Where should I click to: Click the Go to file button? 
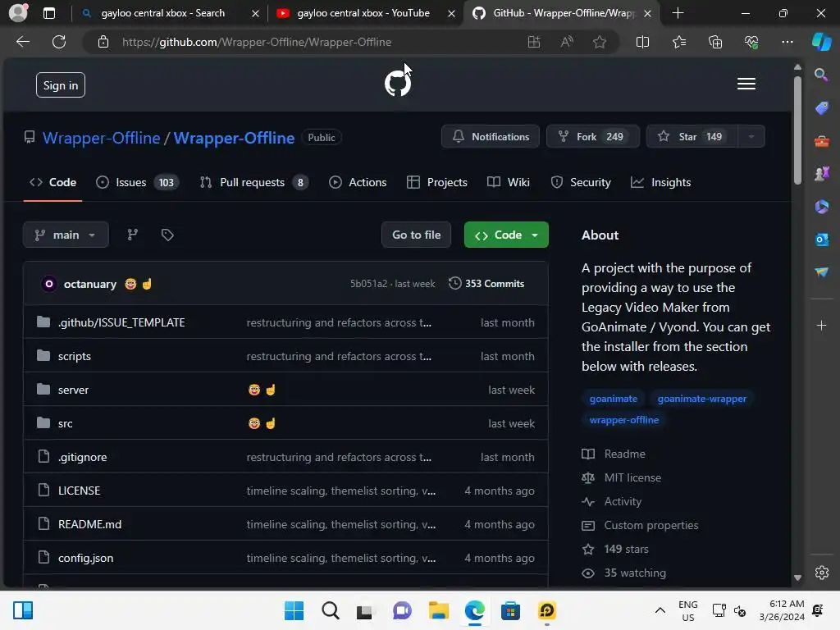[x=416, y=235]
